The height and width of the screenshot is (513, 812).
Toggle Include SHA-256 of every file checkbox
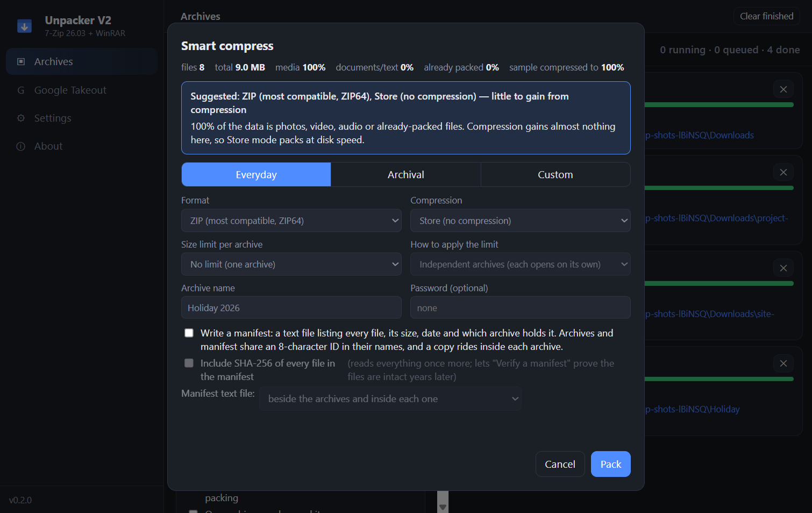click(x=189, y=363)
